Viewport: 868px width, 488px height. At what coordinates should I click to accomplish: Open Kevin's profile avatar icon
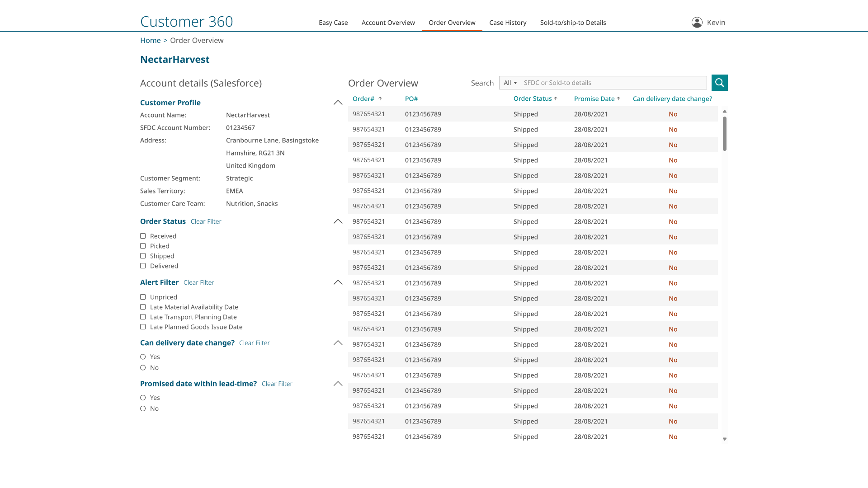point(697,22)
